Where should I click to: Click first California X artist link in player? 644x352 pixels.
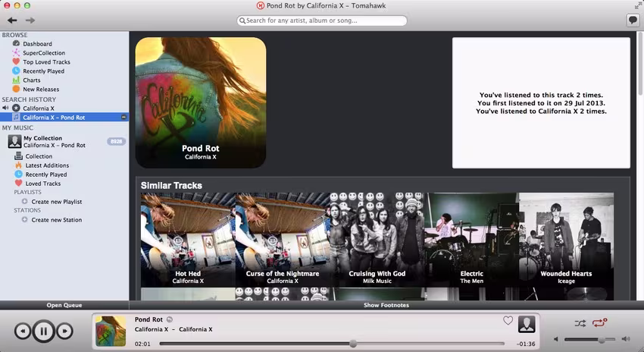tap(151, 329)
